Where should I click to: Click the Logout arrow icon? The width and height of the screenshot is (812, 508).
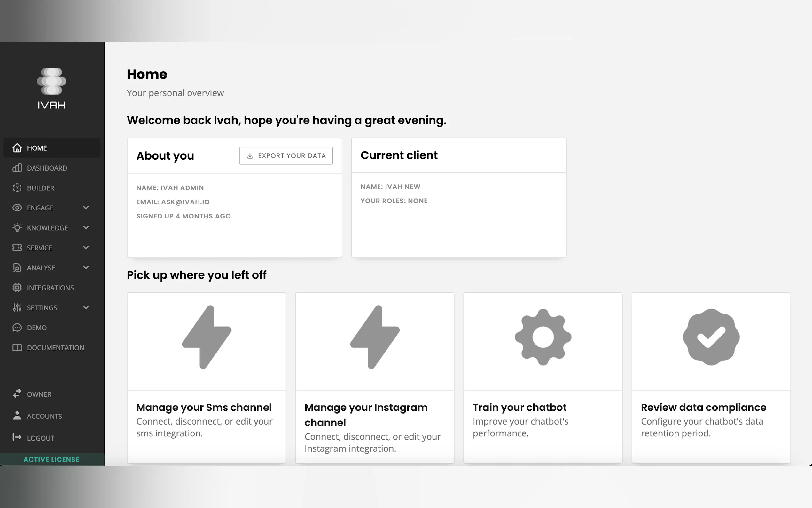(x=17, y=437)
